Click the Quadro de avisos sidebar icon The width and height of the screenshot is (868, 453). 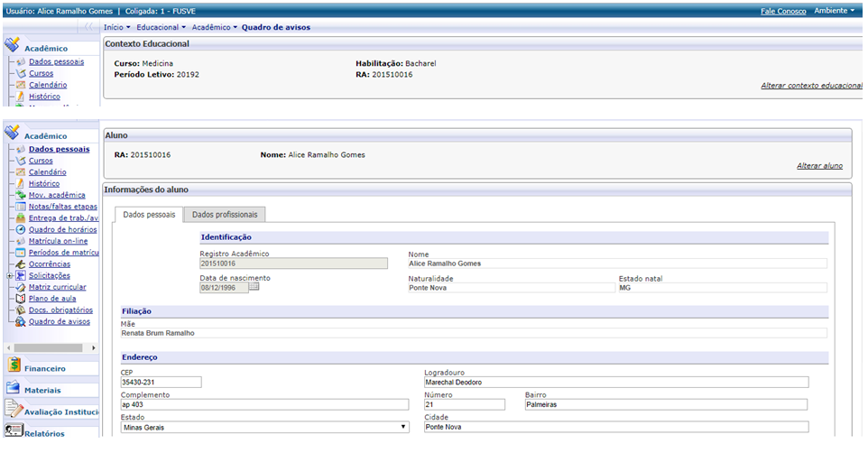20,322
